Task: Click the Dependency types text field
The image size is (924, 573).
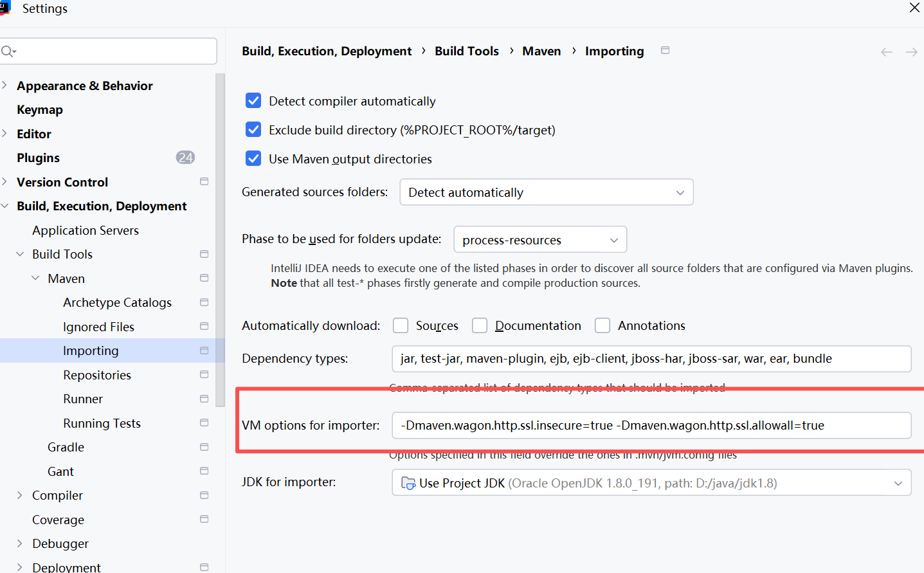Action: (x=651, y=358)
